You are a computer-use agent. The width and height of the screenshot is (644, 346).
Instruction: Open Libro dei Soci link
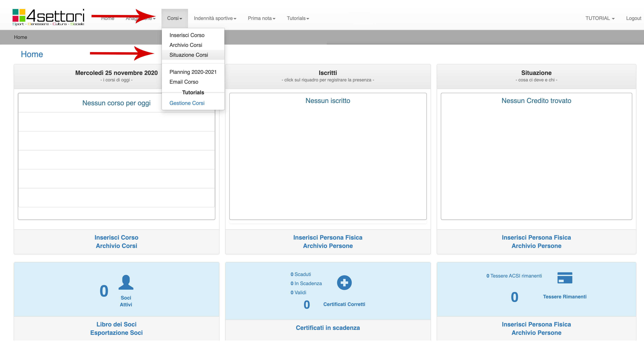click(x=116, y=324)
